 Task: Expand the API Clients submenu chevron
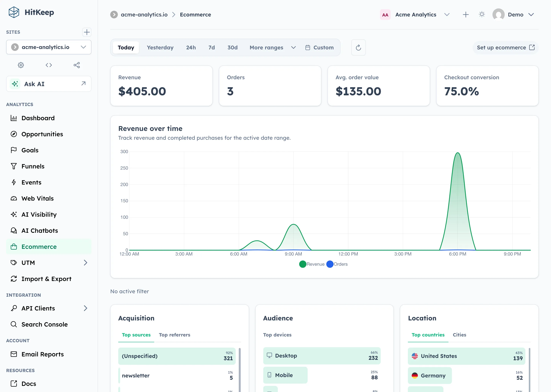(x=85, y=308)
